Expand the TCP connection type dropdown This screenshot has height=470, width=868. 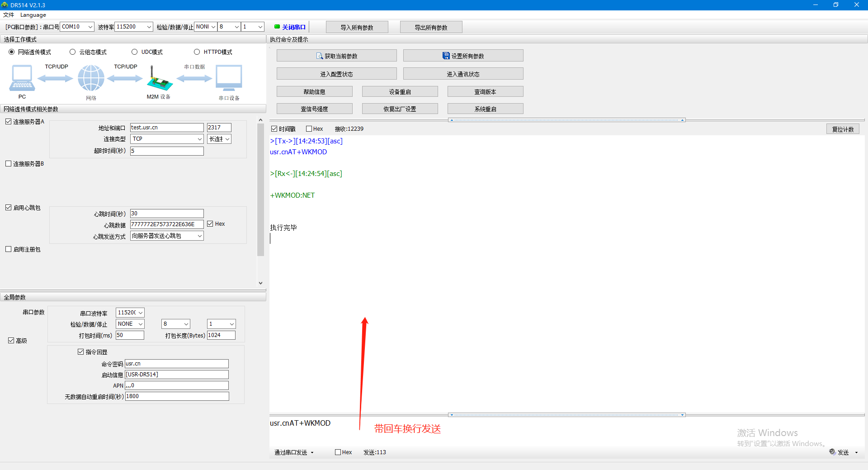[x=199, y=139]
